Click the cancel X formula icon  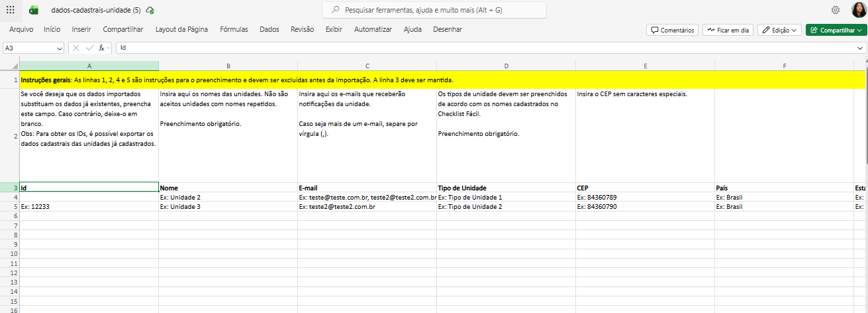click(x=76, y=48)
